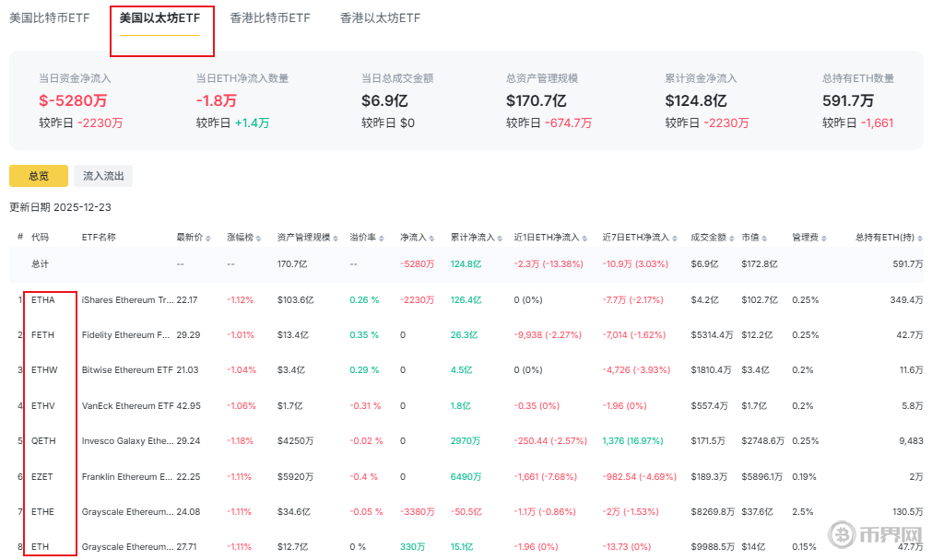Sort by 总持有ETH(持) sort icon
Viewport: 932px width, 560px height.
click(x=919, y=238)
